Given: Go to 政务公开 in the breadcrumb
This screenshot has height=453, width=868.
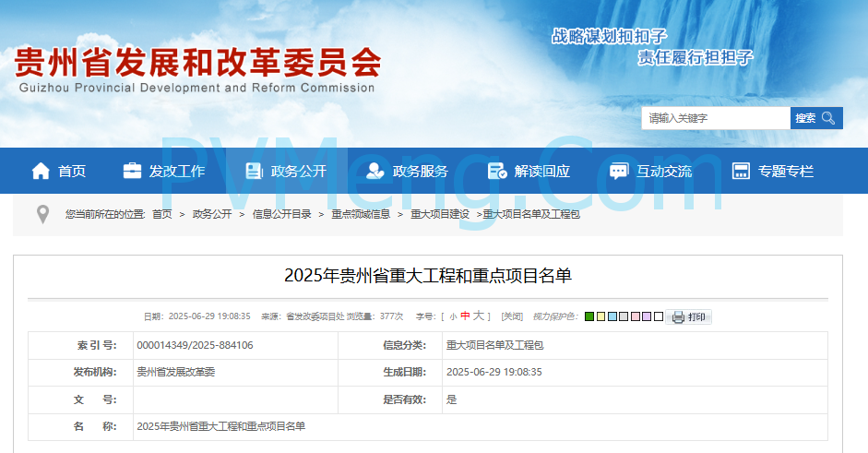Looking at the screenshot, I should [x=212, y=214].
